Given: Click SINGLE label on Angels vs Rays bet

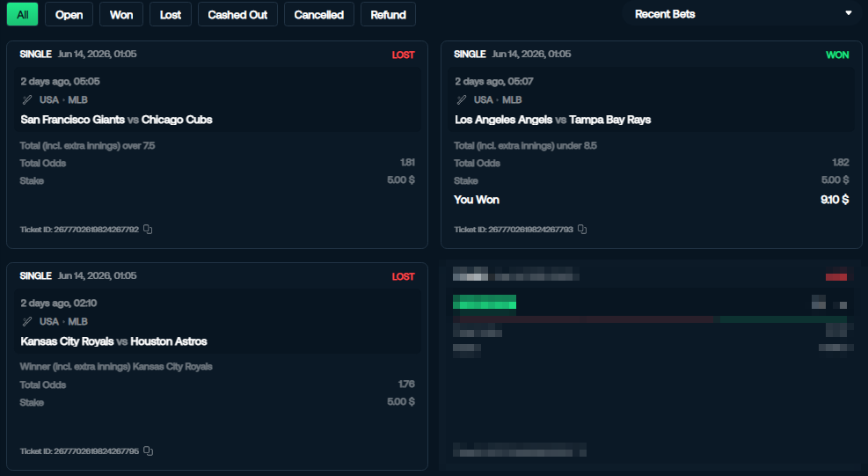Looking at the screenshot, I should (x=470, y=55).
